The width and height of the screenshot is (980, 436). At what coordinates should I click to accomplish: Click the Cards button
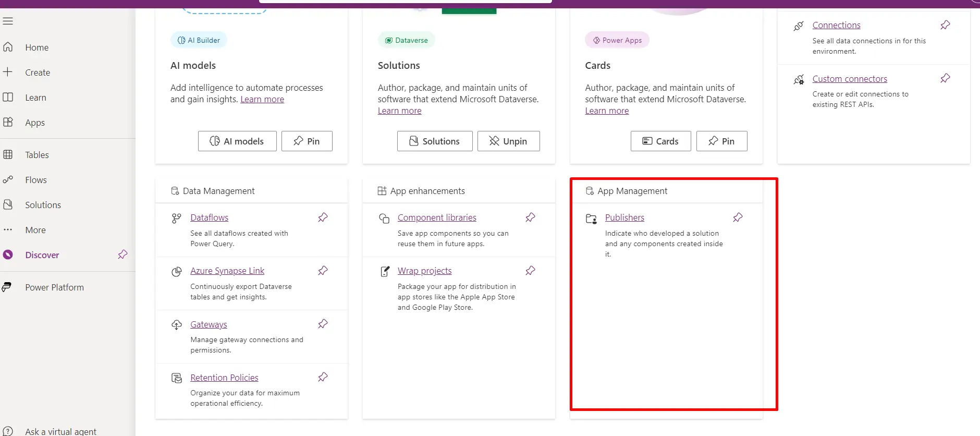tap(660, 141)
